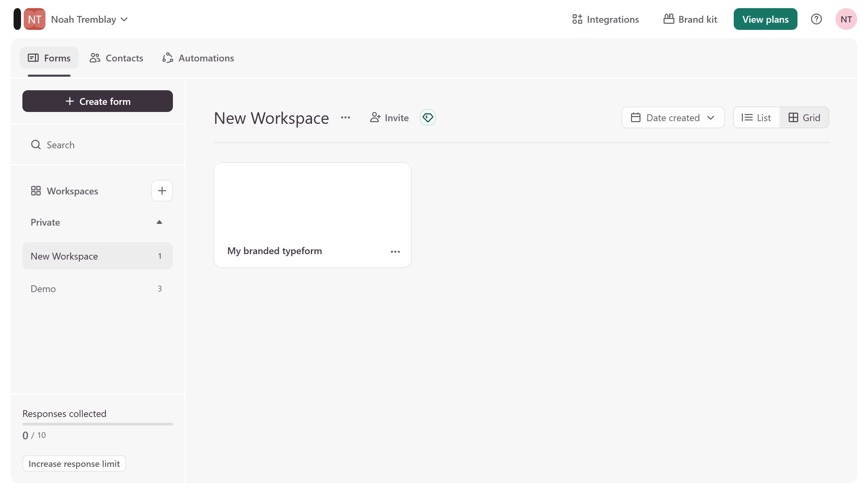Open options menu for My branded typeform

pos(395,251)
